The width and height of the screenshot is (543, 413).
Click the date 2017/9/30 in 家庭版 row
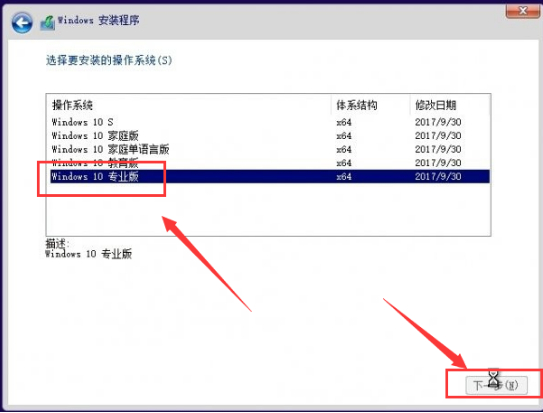(438, 135)
